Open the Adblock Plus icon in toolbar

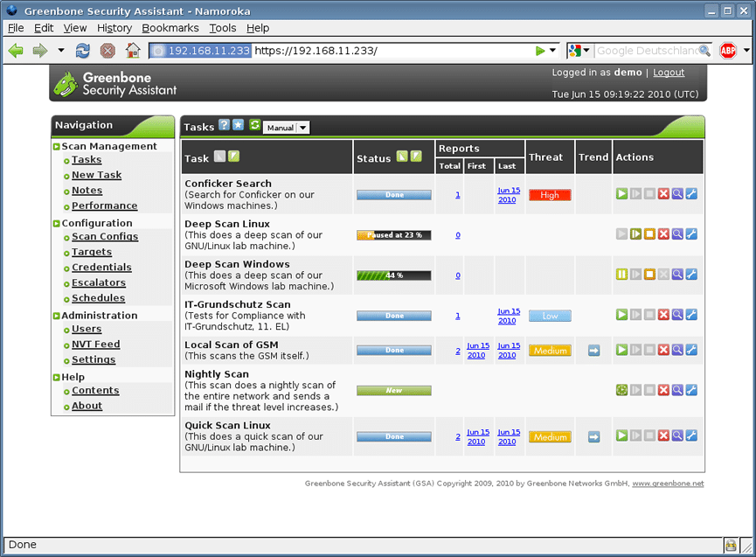728,50
